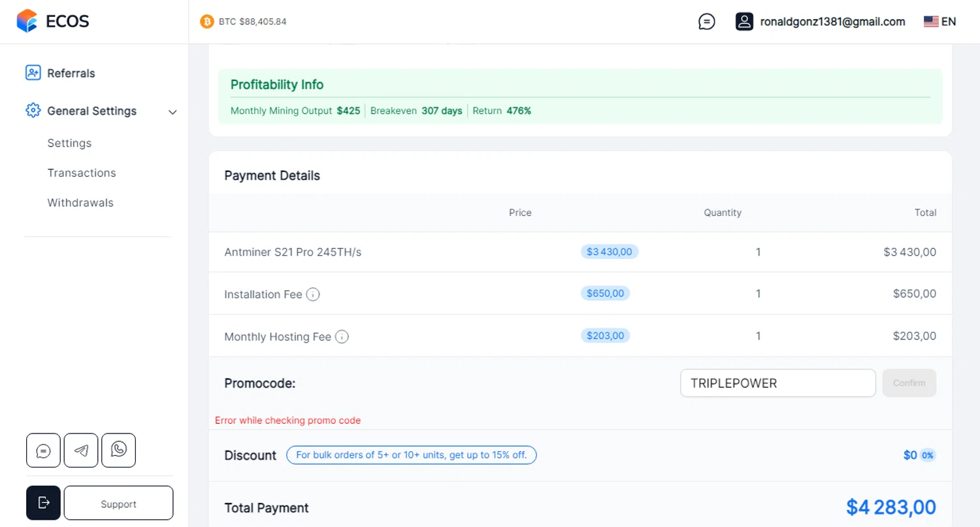Open the Transactions submenu item
Screen dimensions: 980x527
click(x=82, y=173)
